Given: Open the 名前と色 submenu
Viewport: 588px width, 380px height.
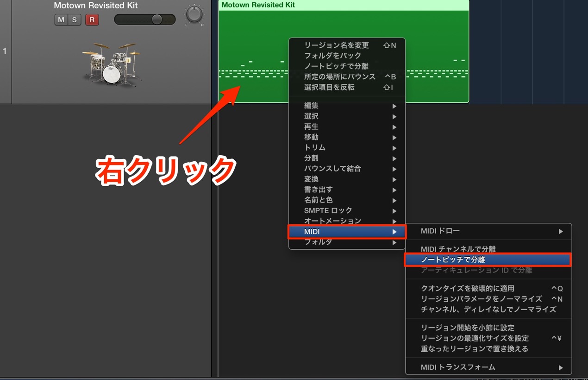Looking at the screenshot, I should pyautogui.click(x=347, y=200).
